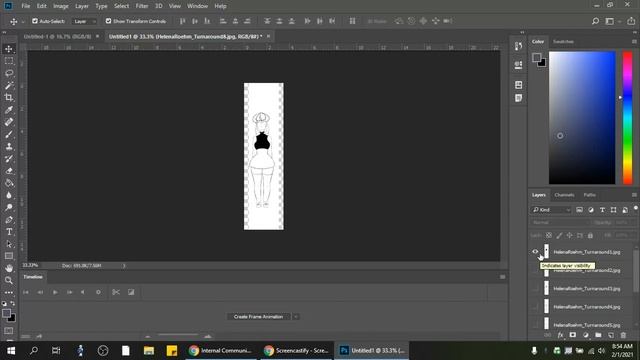This screenshot has width=640, height=360.
Task: Select the Pen tool
Action: tap(9, 220)
